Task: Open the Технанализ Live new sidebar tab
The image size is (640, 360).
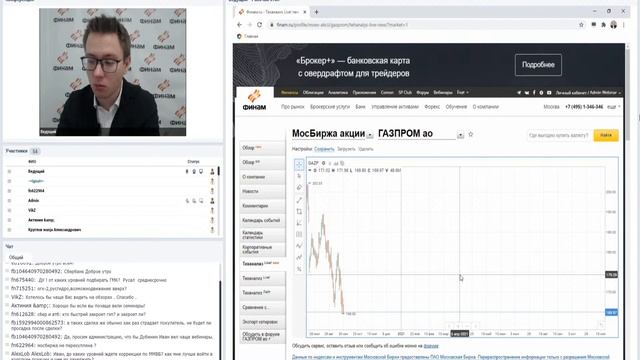Action: point(262,264)
